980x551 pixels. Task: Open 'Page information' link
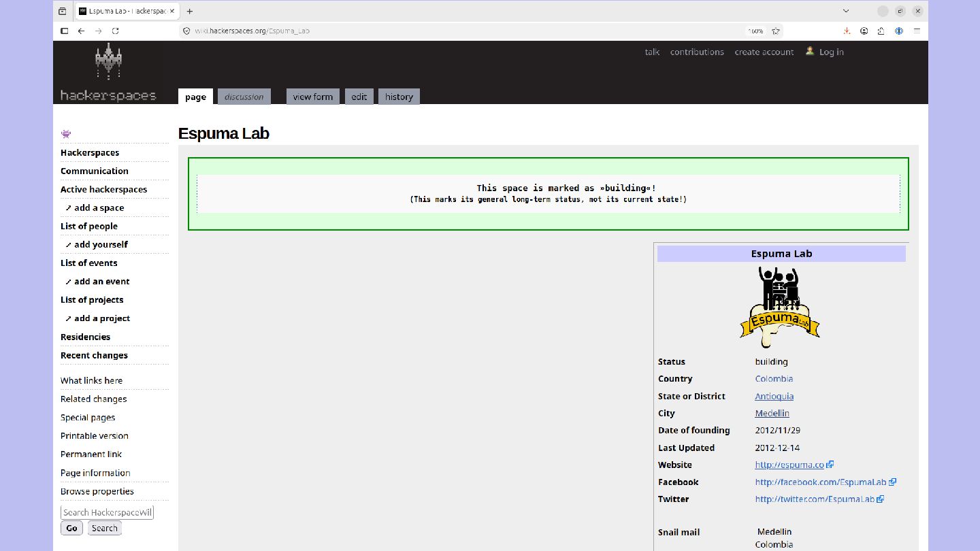pyautogui.click(x=95, y=473)
